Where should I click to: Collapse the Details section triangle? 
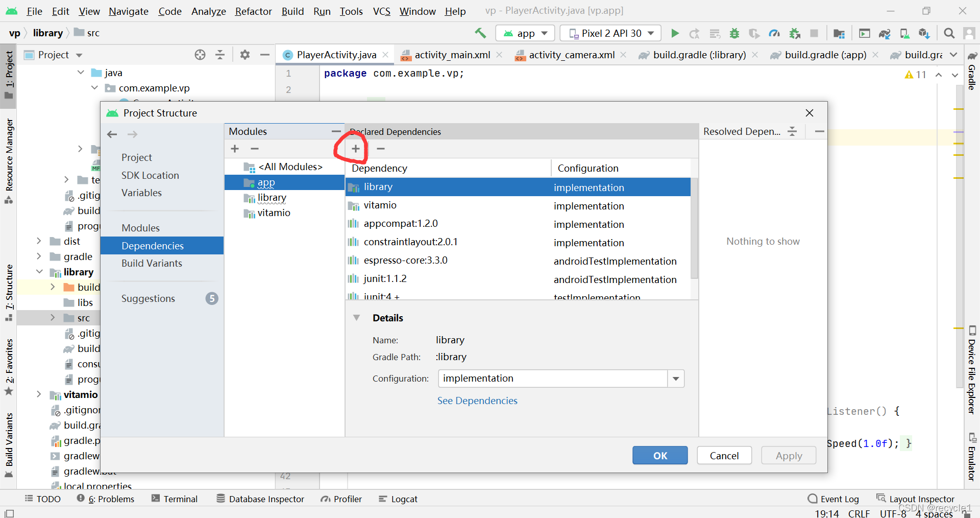pos(357,318)
